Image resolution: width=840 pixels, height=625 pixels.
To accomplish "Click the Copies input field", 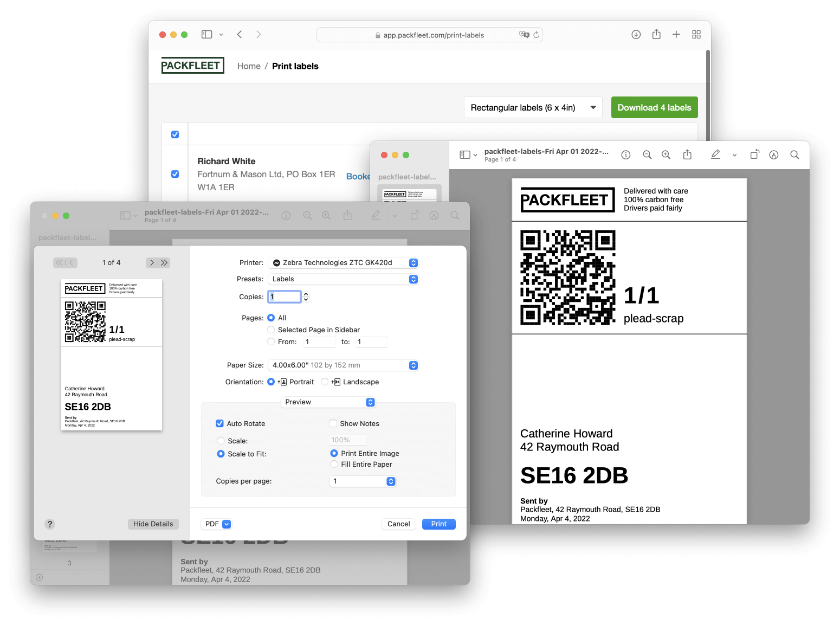I will pyautogui.click(x=285, y=297).
